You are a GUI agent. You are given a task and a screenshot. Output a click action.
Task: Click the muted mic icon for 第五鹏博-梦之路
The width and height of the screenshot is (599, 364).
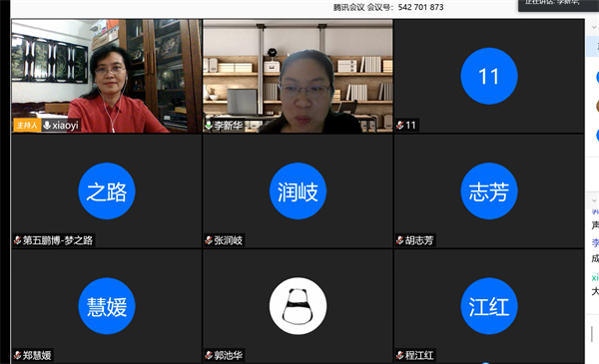pyautogui.click(x=17, y=240)
